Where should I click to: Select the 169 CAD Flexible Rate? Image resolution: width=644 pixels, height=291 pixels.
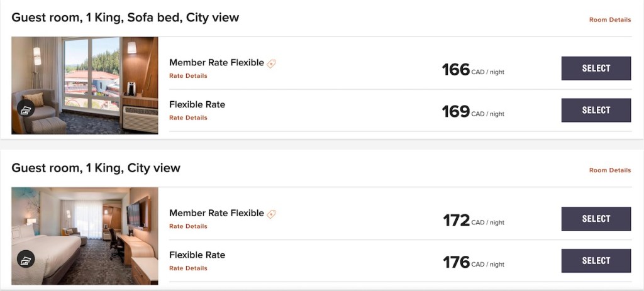596,110
